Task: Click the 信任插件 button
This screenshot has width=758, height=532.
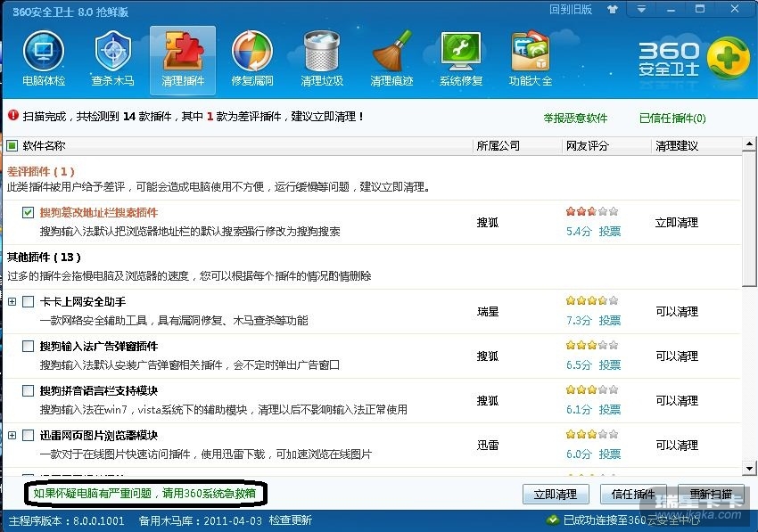Action: point(633,494)
